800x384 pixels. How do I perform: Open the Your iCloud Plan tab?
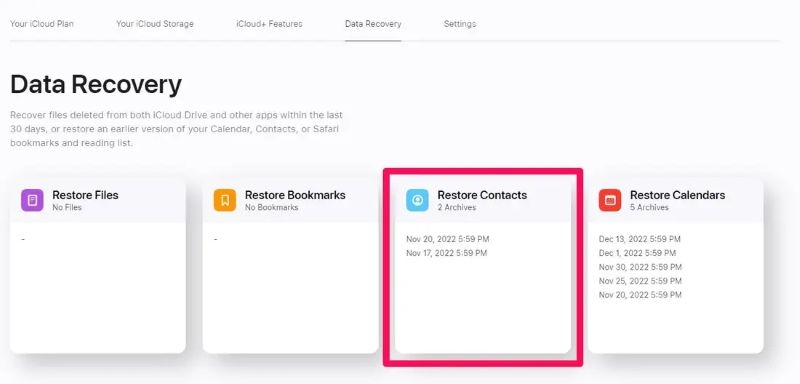point(42,24)
